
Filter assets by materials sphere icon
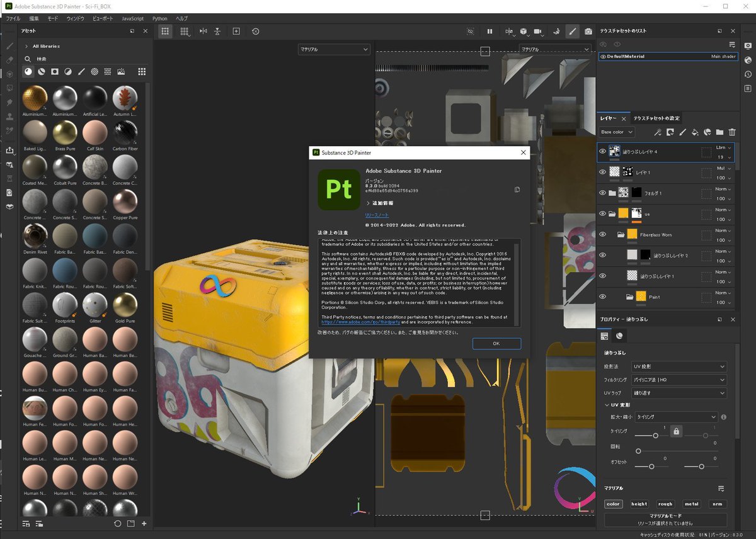28,72
